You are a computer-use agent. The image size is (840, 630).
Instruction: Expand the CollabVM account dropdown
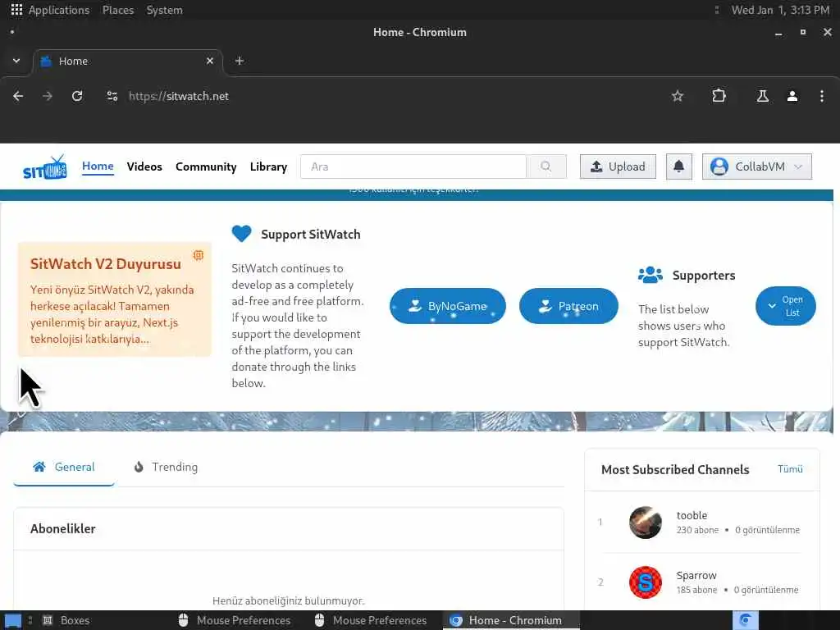coord(757,167)
